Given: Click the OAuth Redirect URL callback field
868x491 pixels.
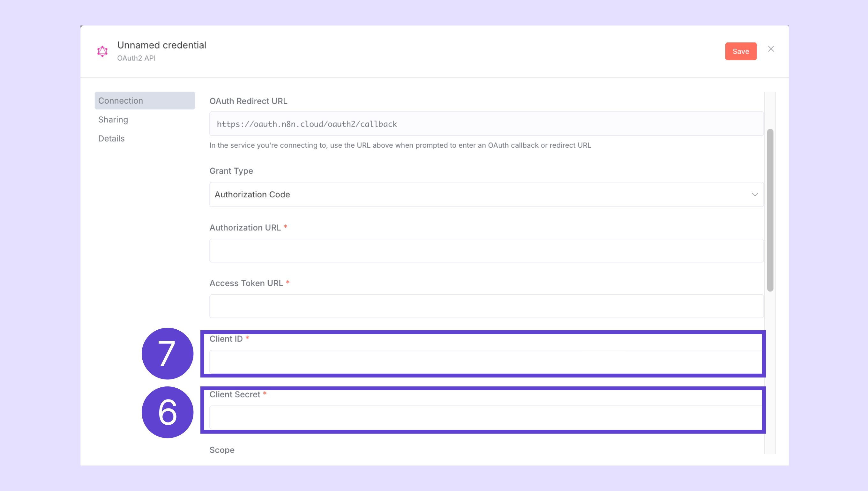Looking at the screenshot, I should pyautogui.click(x=486, y=124).
